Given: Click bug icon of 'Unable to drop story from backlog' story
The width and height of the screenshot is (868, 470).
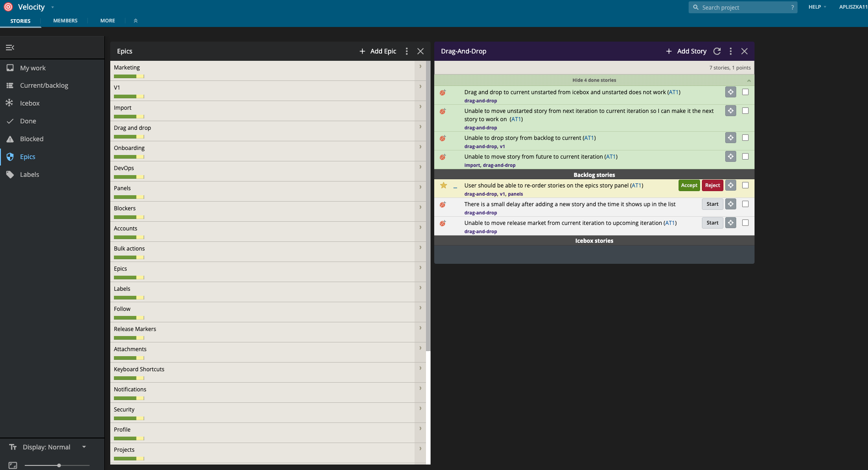Looking at the screenshot, I should pos(443,138).
